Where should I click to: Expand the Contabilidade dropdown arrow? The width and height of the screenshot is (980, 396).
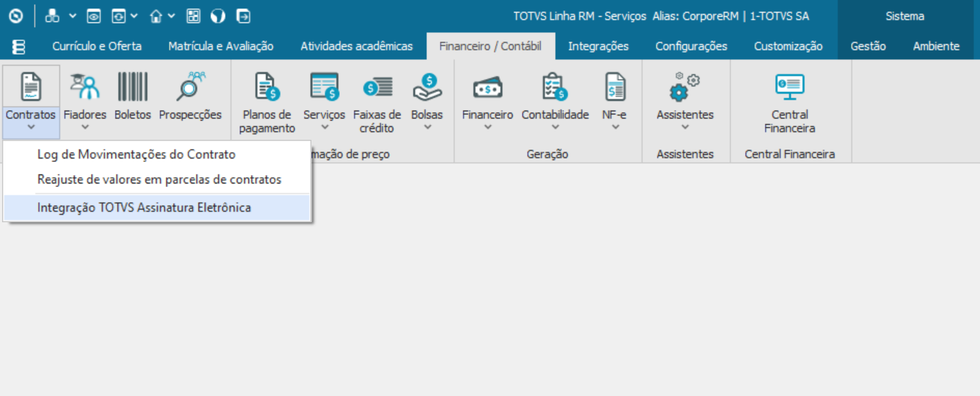pyautogui.click(x=555, y=127)
